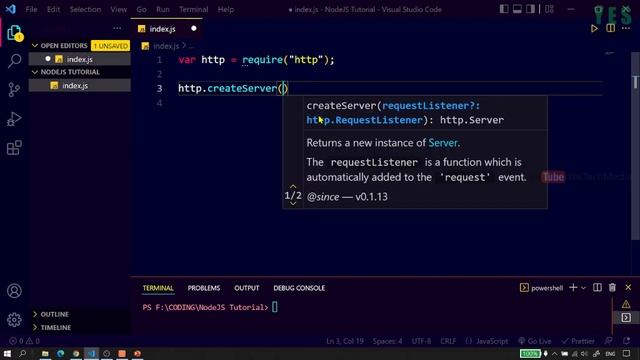Change indentation via Spaces: 4

click(387, 341)
